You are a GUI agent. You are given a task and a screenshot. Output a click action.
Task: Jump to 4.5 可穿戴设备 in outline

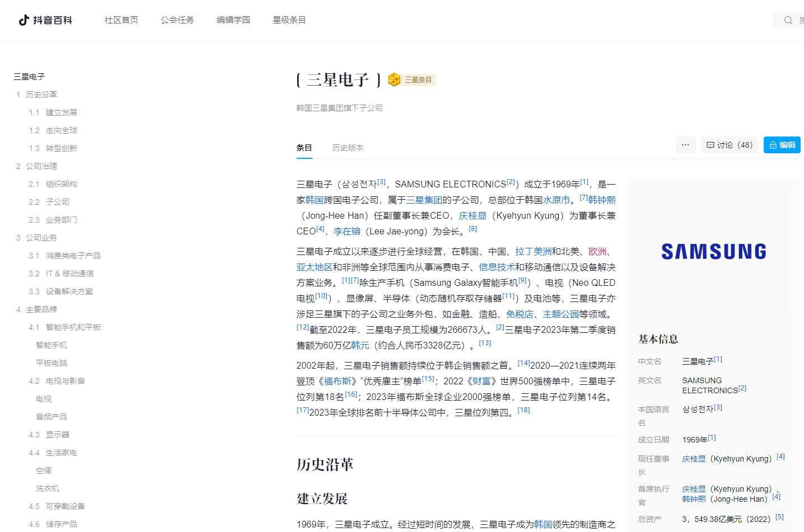pos(57,506)
